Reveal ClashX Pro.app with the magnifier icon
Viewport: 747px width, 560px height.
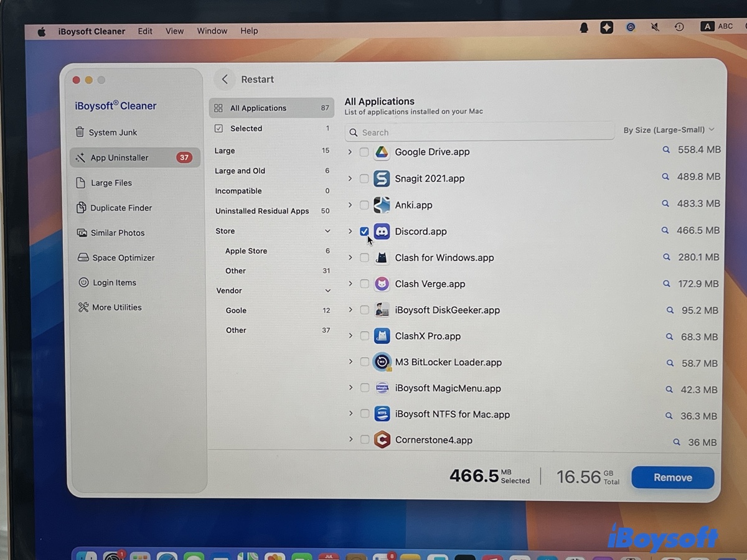click(670, 337)
